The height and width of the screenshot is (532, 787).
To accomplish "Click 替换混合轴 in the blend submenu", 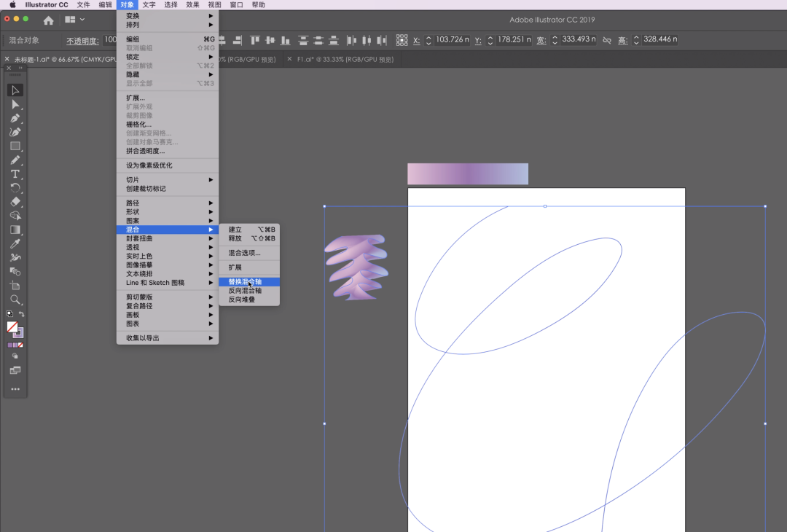I will click(x=245, y=282).
